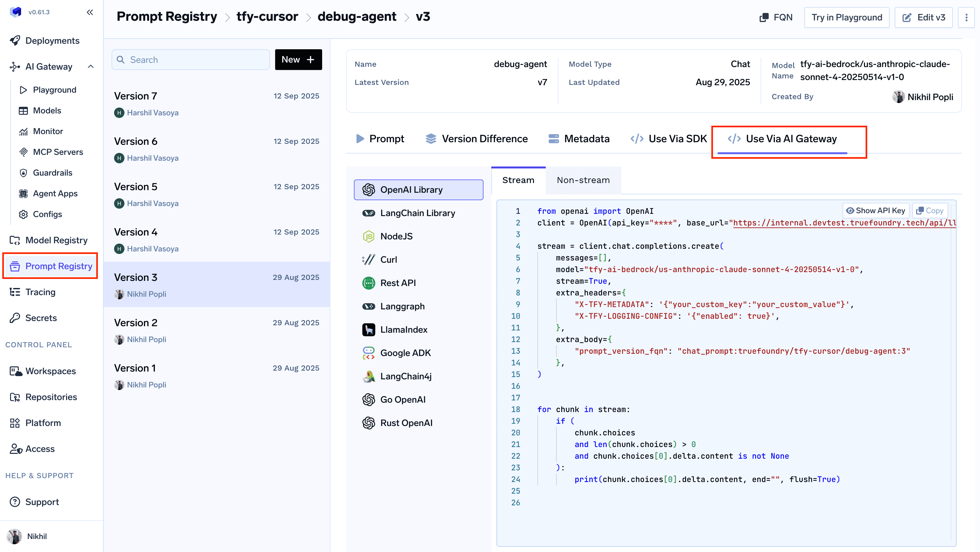Choose the Curl code snippet option
The image size is (980, 552).
388,260
